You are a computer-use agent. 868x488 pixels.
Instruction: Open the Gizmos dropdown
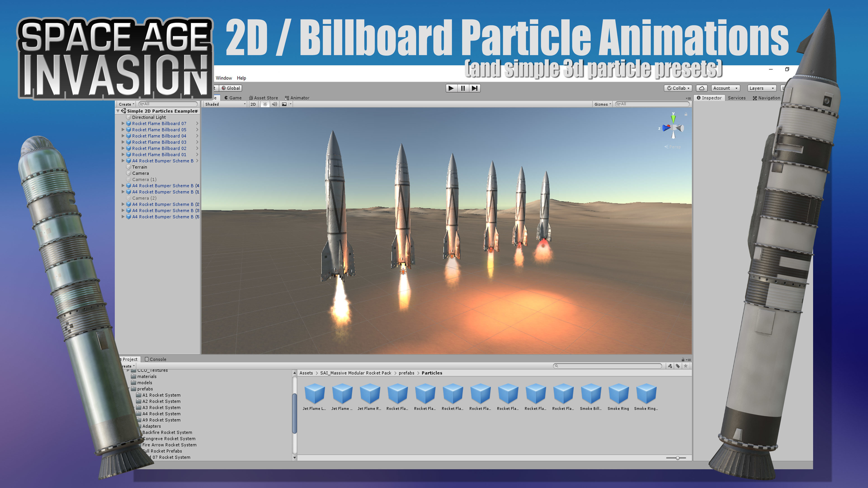pyautogui.click(x=602, y=104)
